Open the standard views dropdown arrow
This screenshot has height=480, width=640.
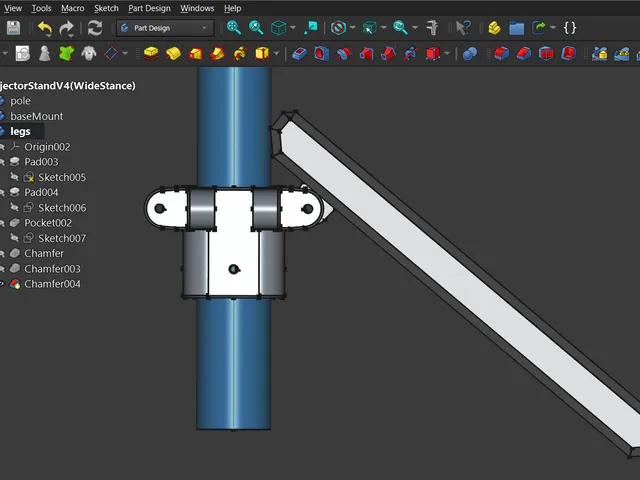(293, 28)
